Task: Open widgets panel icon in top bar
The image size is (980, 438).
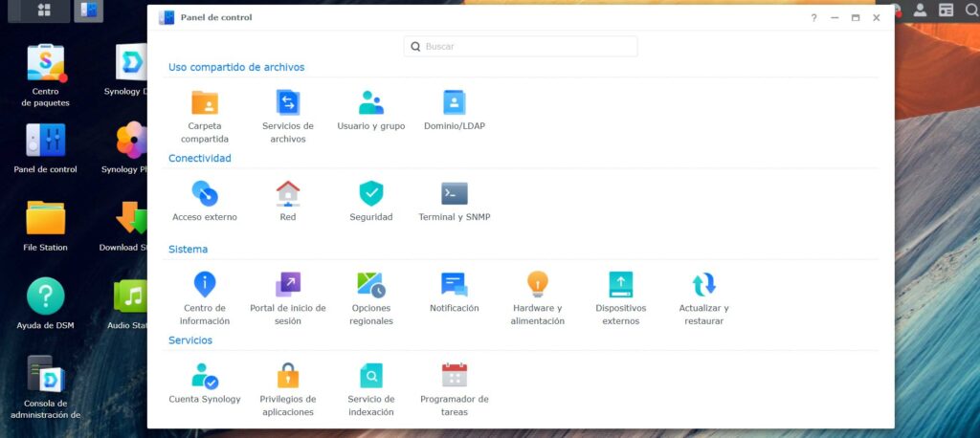Action: click(947, 10)
